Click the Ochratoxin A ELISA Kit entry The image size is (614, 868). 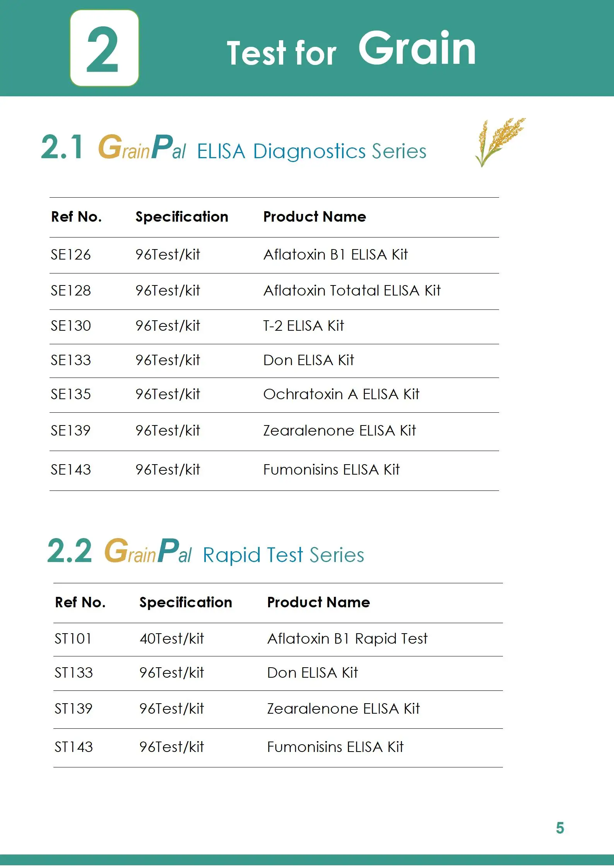pos(341,395)
